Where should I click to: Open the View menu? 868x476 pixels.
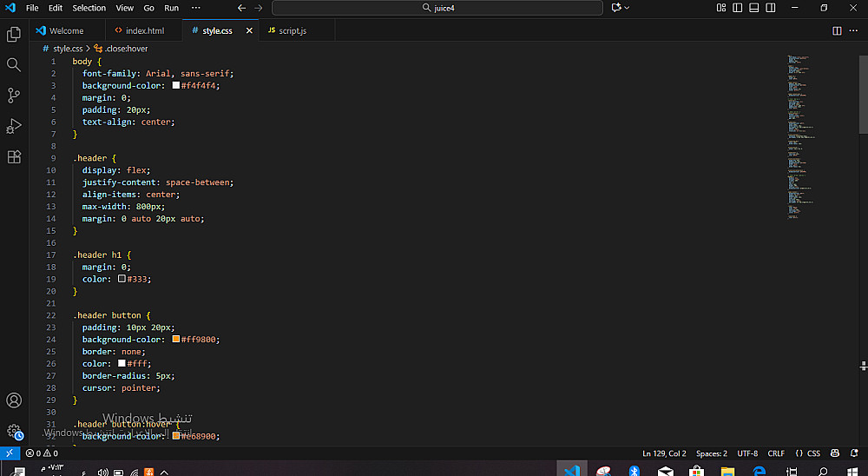click(124, 8)
